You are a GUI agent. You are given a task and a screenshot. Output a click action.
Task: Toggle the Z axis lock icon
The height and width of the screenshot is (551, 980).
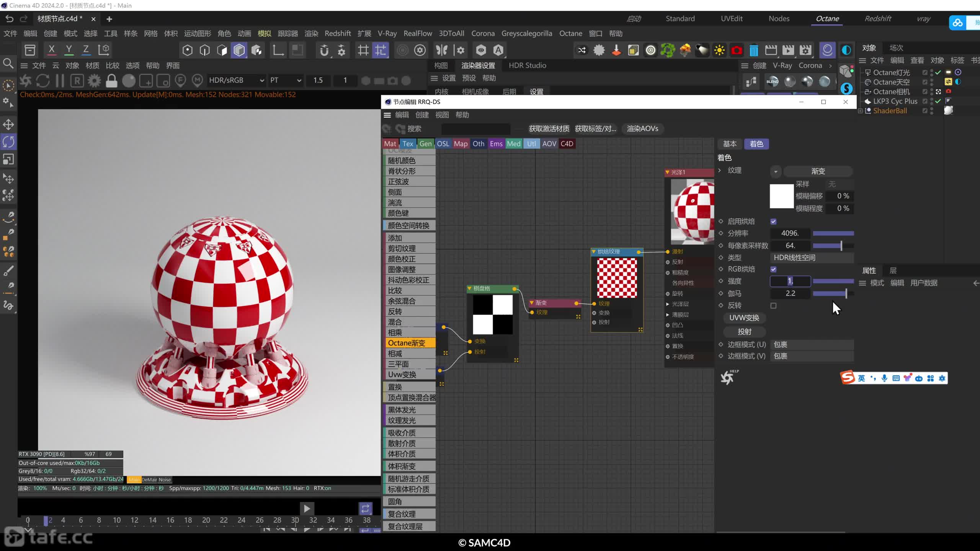(x=86, y=50)
